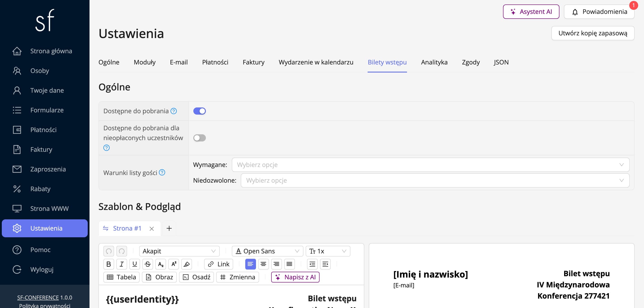The width and height of the screenshot is (644, 308).
Task: Increase indent in the editor
Action: tap(325, 264)
